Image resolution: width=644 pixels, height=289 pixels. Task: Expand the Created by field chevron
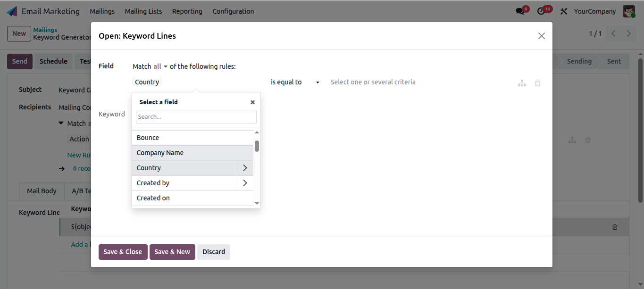click(x=245, y=183)
